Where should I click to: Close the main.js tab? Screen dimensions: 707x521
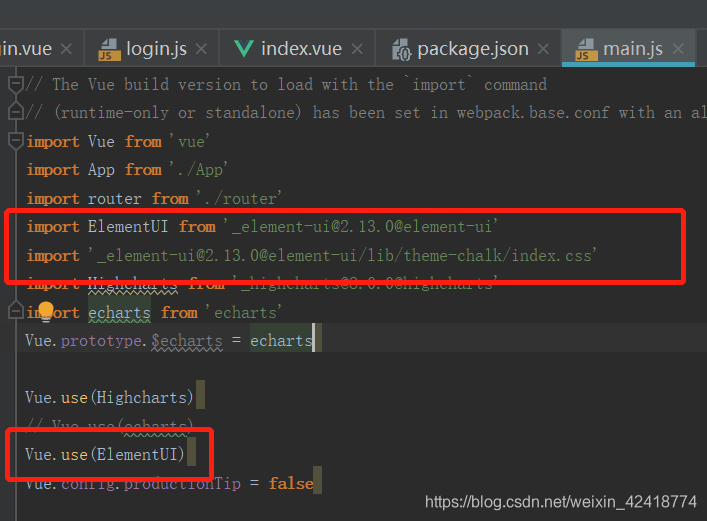[678, 49]
